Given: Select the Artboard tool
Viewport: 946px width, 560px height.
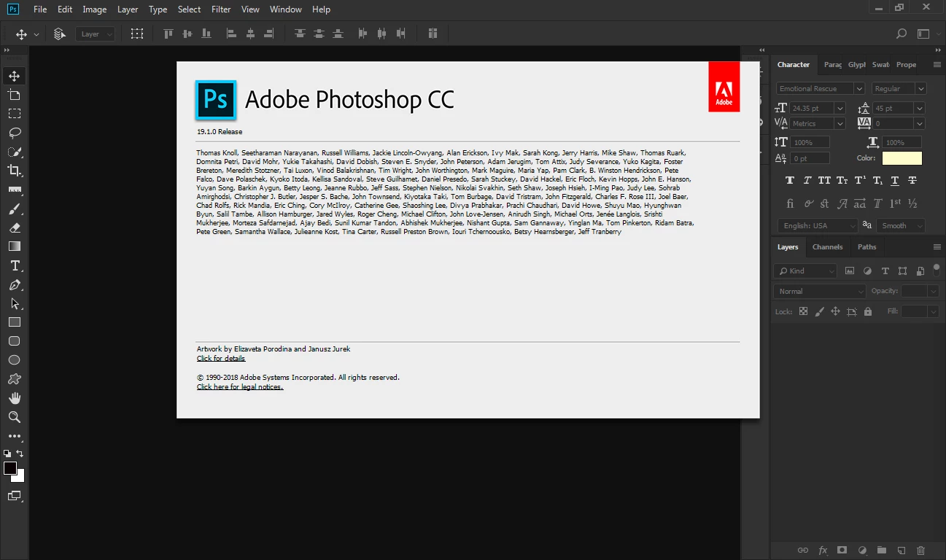Looking at the screenshot, I should click(15, 95).
